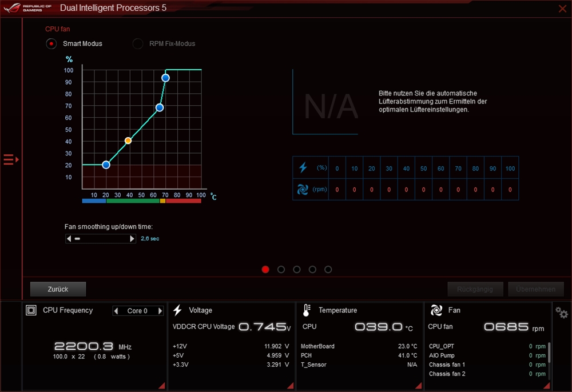Click the rpm fan icon in table
The height and width of the screenshot is (392, 572).
tap(303, 190)
